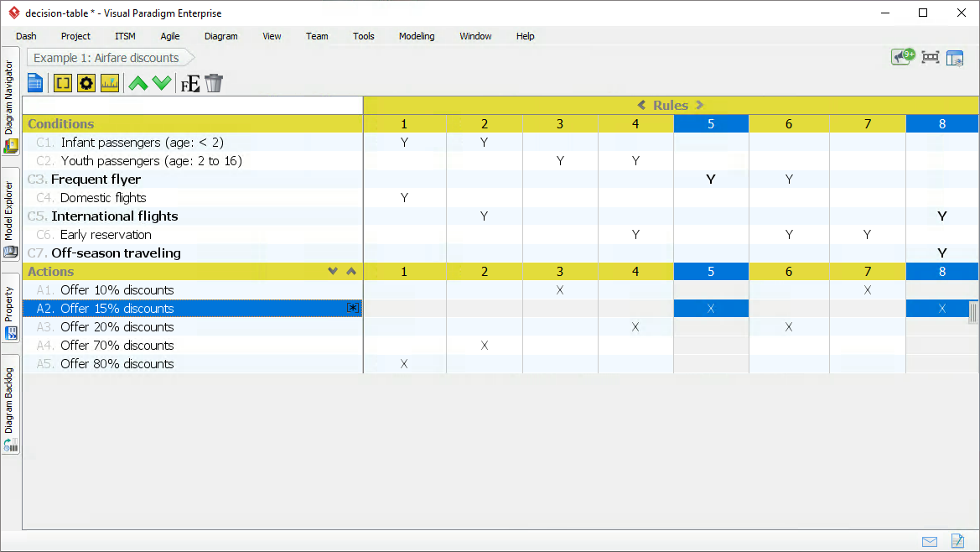The height and width of the screenshot is (552, 980).
Task: Open the decision table options gear icon
Action: [86, 83]
